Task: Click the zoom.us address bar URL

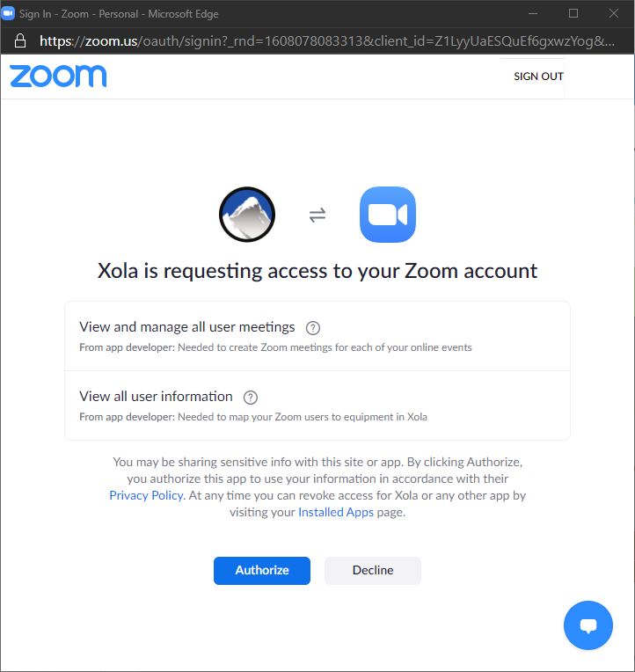Action: tap(327, 41)
